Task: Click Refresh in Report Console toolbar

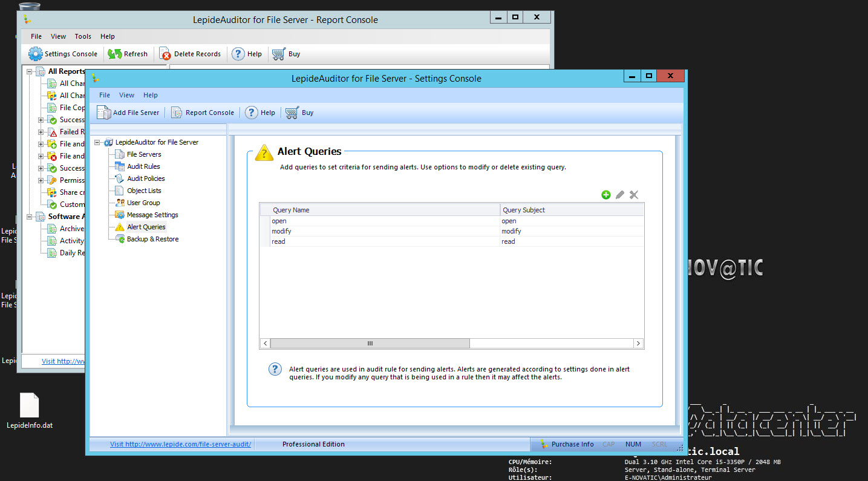Action: point(128,54)
